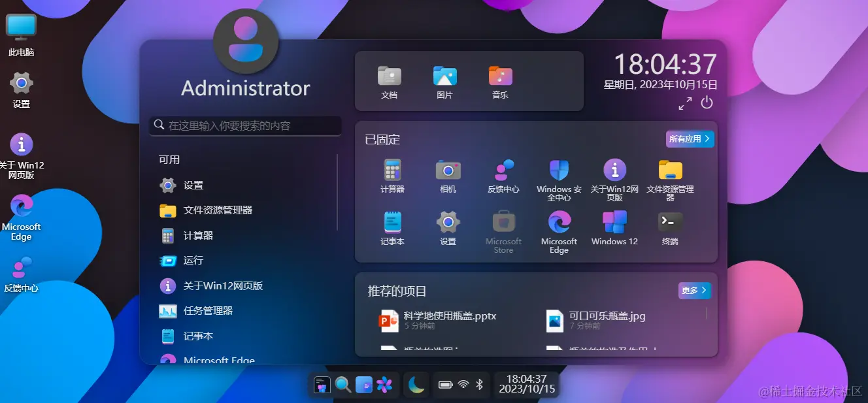Open the taskbar clock and date
This screenshot has width=868, height=403.
pos(527,384)
